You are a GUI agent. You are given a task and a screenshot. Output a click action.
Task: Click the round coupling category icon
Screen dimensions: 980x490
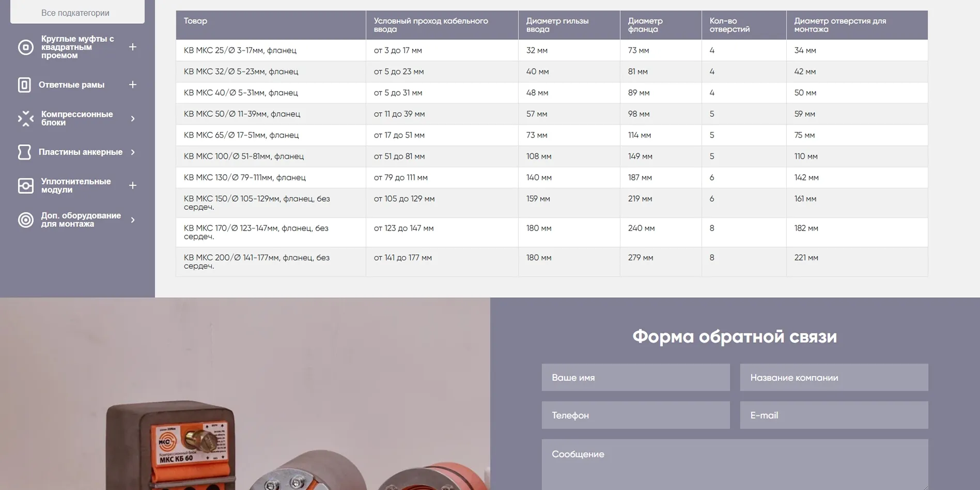click(x=25, y=47)
